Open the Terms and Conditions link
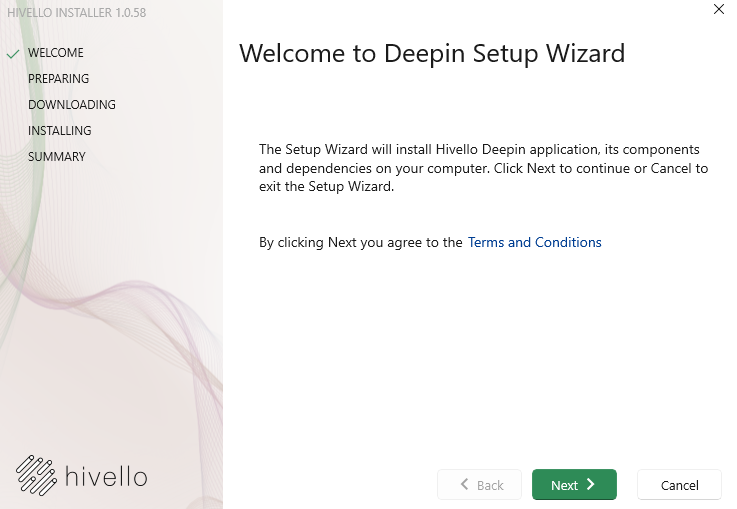The height and width of the screenshot is (509, 737). [x=534, y=242]
